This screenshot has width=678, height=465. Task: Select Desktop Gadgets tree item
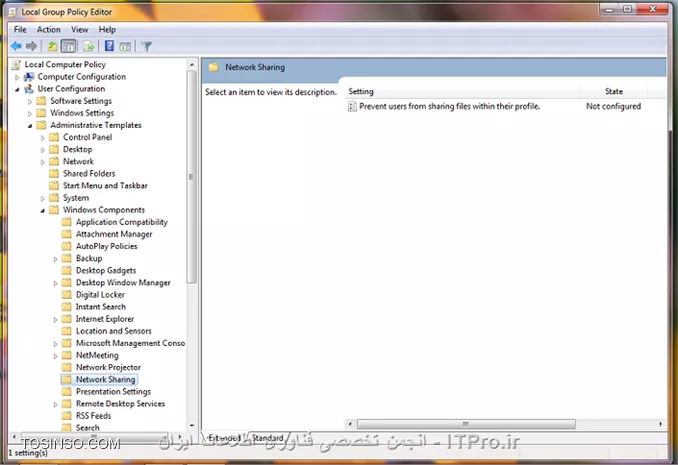(106, 270)
